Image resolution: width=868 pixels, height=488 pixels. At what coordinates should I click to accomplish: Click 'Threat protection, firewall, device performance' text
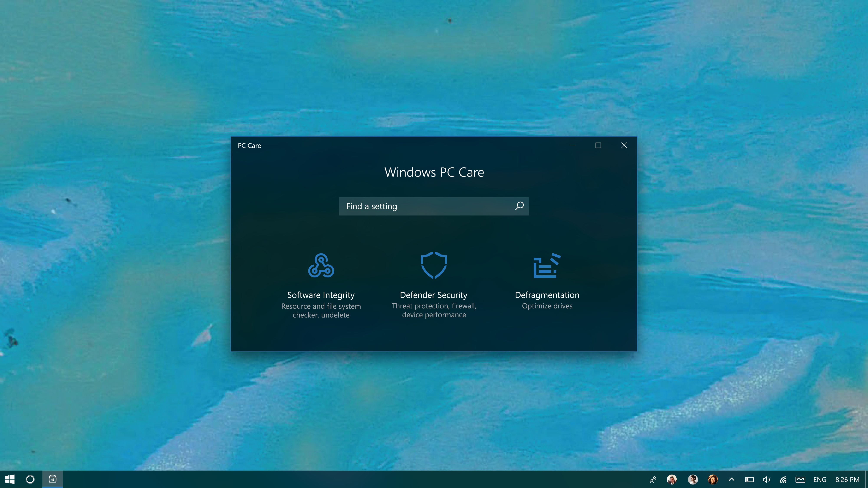click(434, 310)
